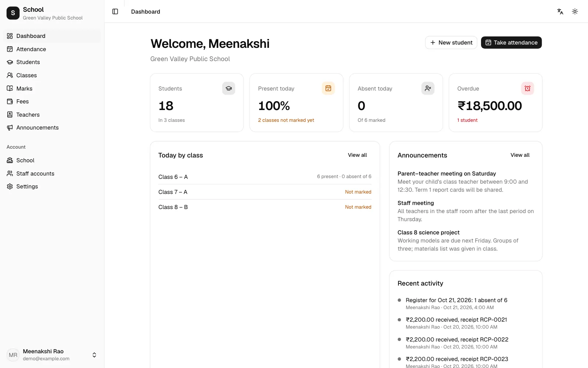588x368 pixels.
Task: Open Classes in the sidebar
Action: [x=52, y=75]
